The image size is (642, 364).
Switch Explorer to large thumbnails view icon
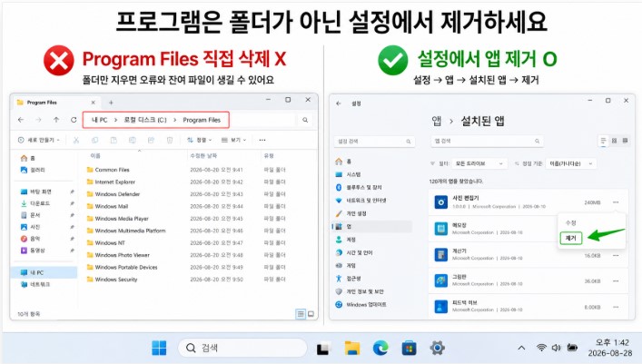[x=311, y=314]
